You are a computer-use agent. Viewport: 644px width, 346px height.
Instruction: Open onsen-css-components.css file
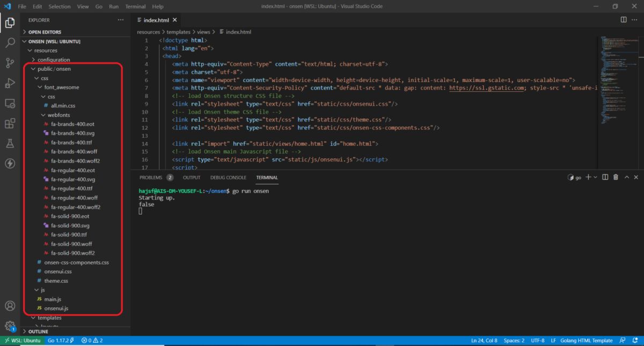[x=75, y=262]
